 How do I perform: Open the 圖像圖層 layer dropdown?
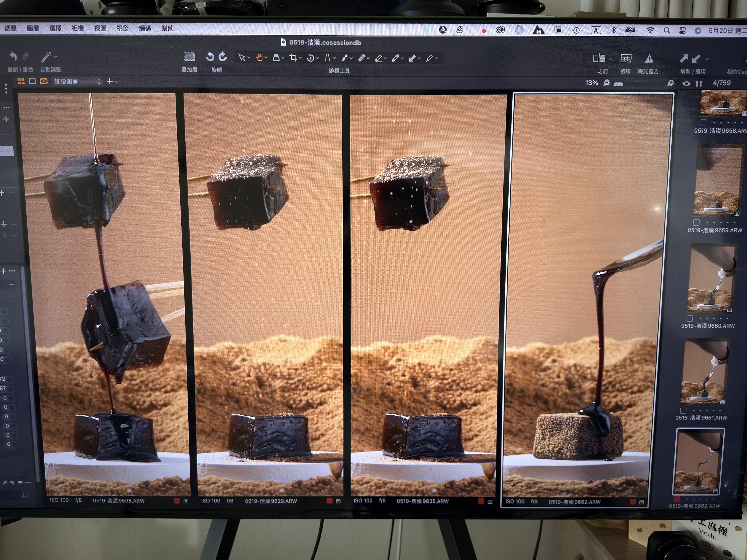(x=78, y=81)
